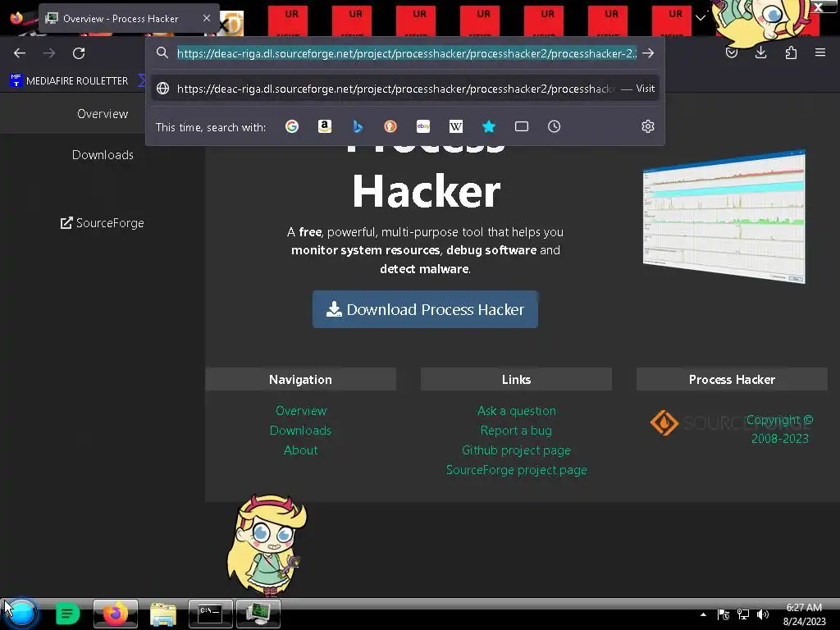Open File Explorer from the taskbar

click(163, 614)
